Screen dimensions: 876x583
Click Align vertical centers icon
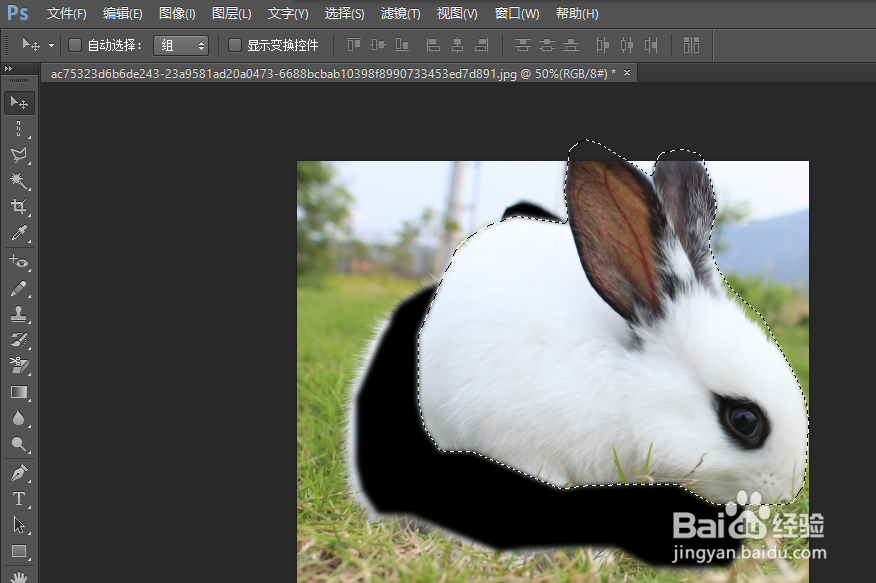378,45
